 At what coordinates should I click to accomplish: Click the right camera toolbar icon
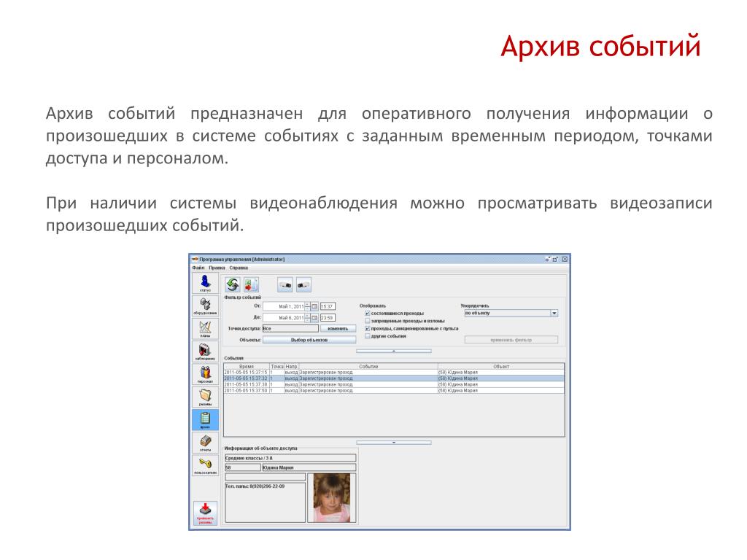[303, 285]
